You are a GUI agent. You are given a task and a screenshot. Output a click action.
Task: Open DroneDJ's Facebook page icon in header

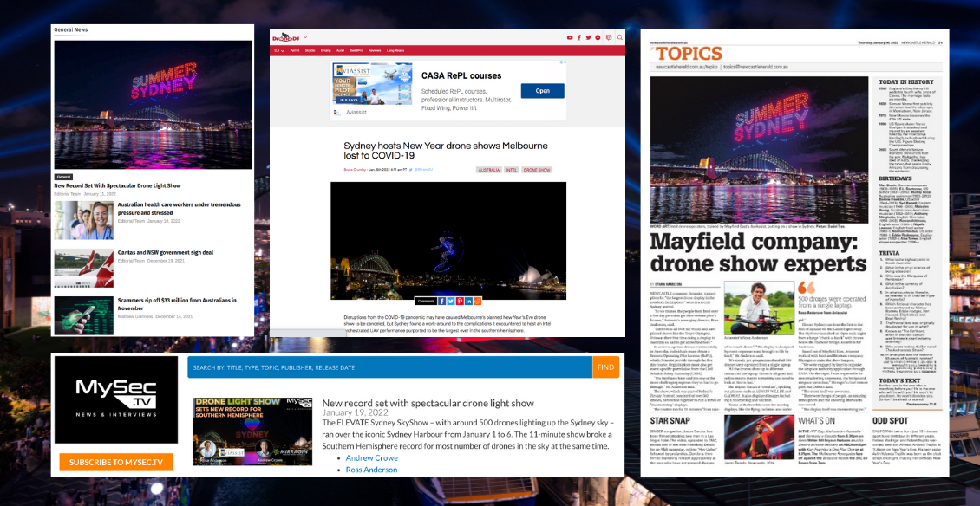point(579,37)
